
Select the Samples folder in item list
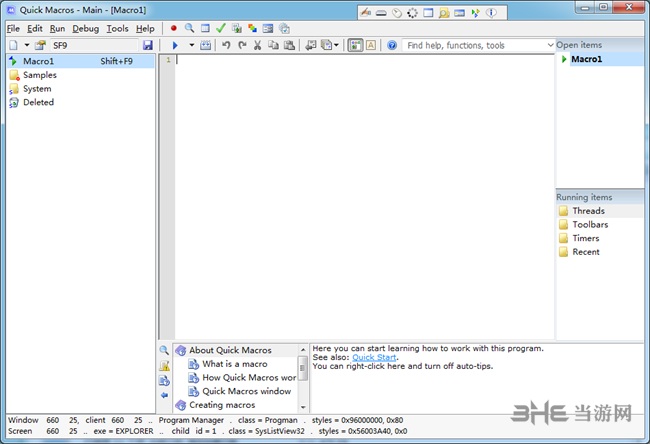tap(40, 75)
